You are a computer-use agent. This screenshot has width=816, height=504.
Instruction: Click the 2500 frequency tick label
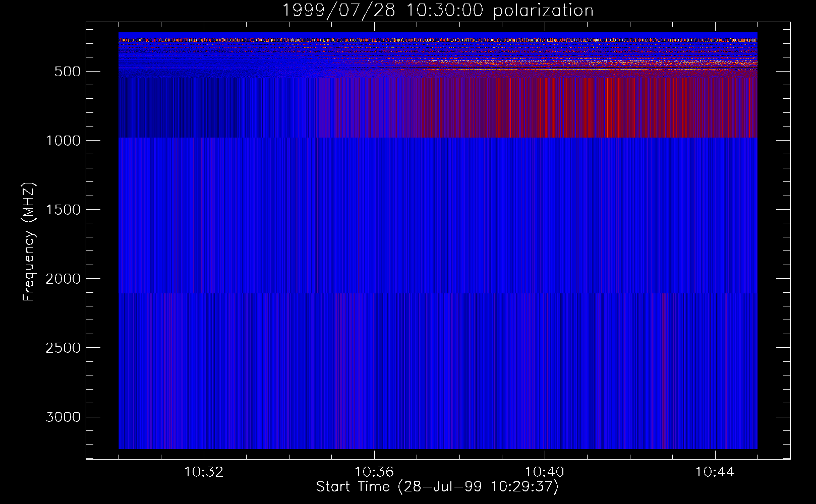tap(63, 348)
